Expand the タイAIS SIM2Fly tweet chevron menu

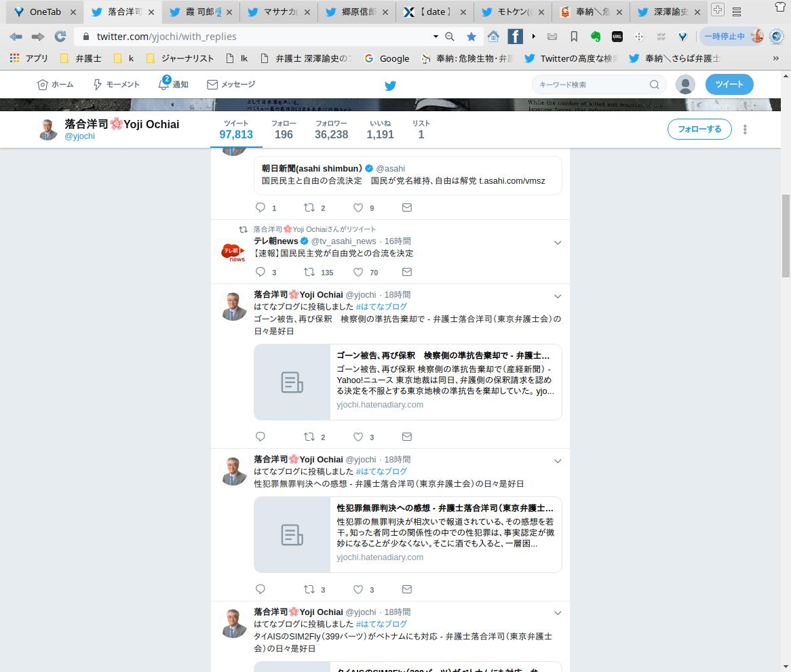click(558, 613)
